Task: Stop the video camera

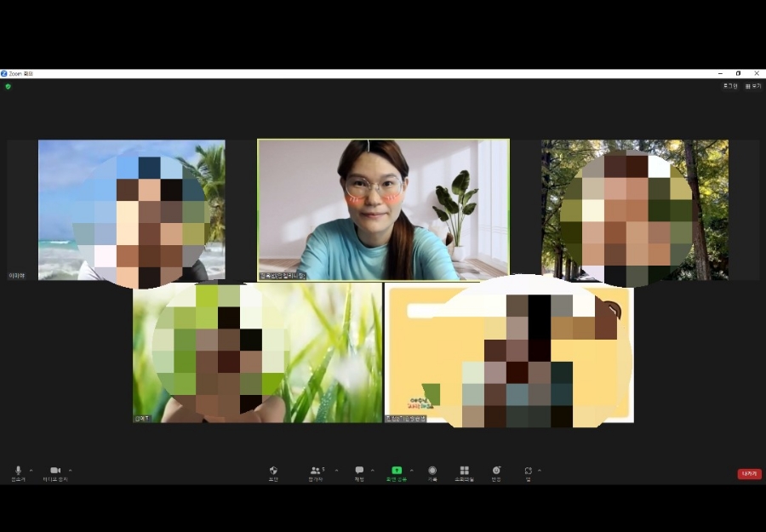Action: pyautogui.click(x=55, y=473)
